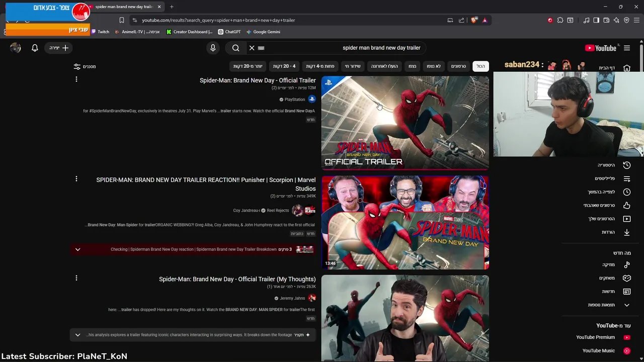Open three-dot menu for My Thoughts result
This screenshot has width=644, height=362.
coord(76,278)
